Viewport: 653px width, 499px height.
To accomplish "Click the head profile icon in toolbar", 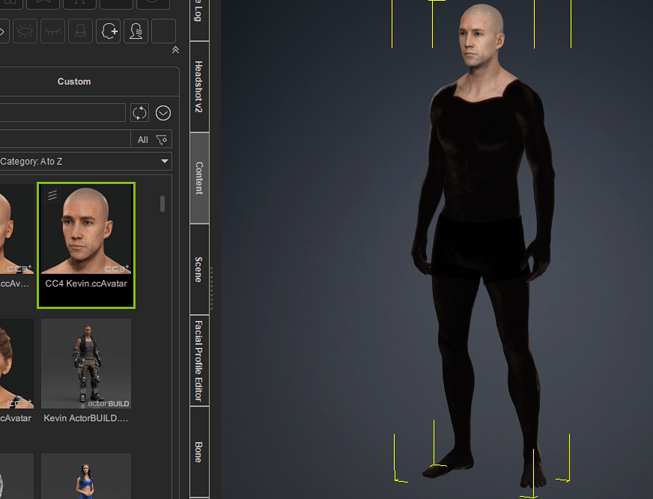I will [x=135, y=31].
